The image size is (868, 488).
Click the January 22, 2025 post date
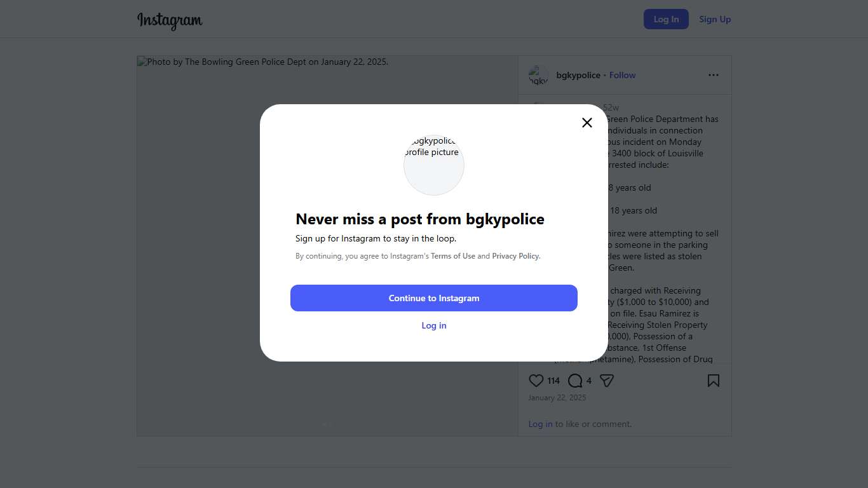pos(557,398)
